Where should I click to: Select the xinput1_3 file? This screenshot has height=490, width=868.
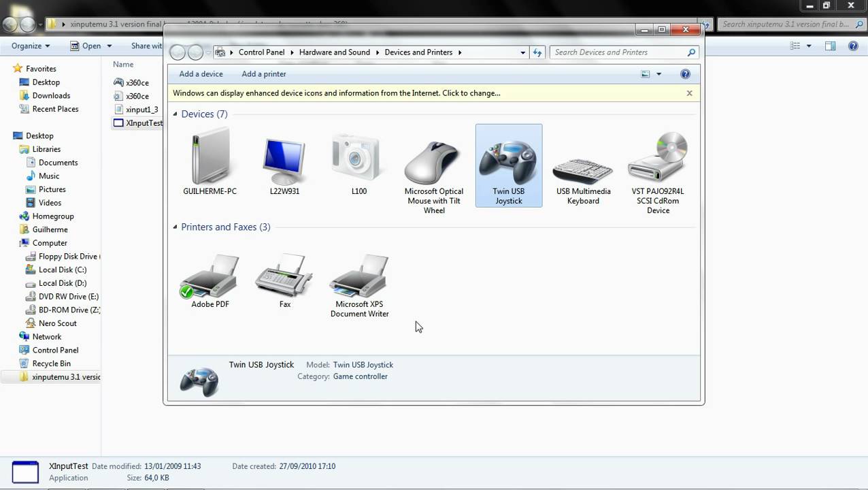coord(135,110)
